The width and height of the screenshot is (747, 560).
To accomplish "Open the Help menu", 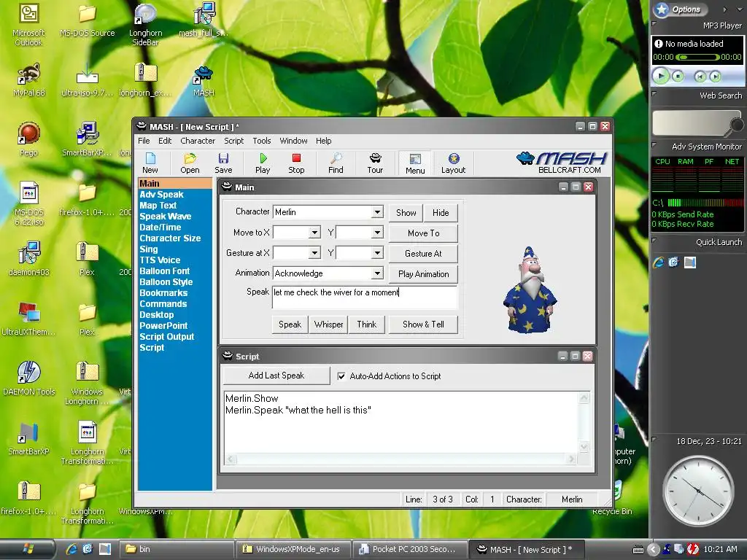I will 323,141.
